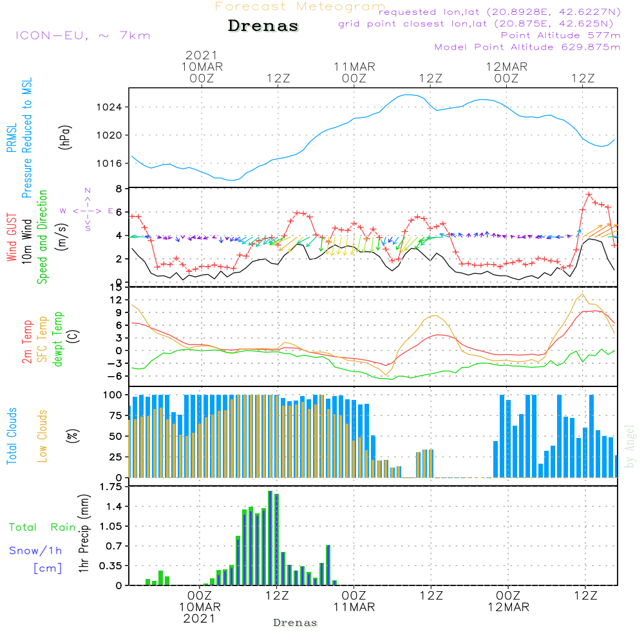Click the bottom '11MAR' date label
This screenshot has width=644, height=644.
pyautogui.click(x=354, y=607)
